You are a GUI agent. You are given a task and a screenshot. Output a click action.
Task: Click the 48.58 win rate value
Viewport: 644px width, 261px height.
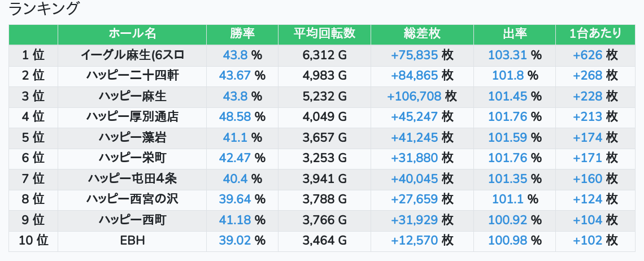click(x=235, y=117)
